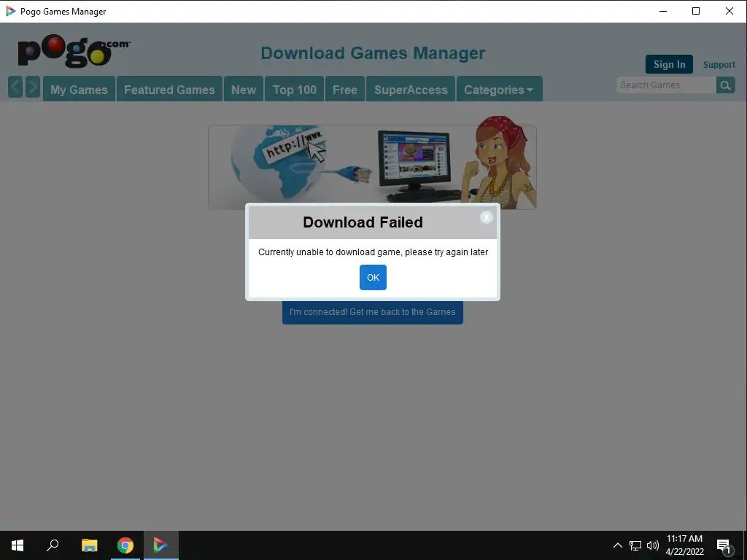The image size is (747, 560).
Task: Open the network status tray icon
Action: coord(635,545)
